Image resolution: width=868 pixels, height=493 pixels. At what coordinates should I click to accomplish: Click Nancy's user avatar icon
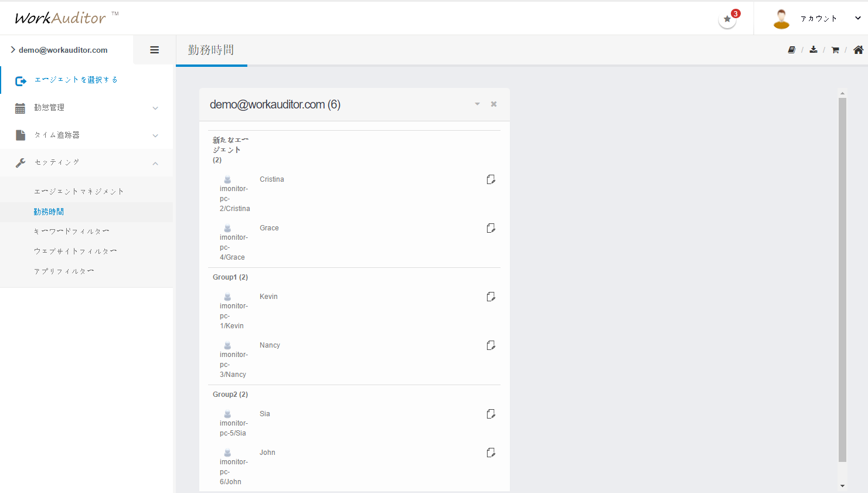[x=227, y=345]
